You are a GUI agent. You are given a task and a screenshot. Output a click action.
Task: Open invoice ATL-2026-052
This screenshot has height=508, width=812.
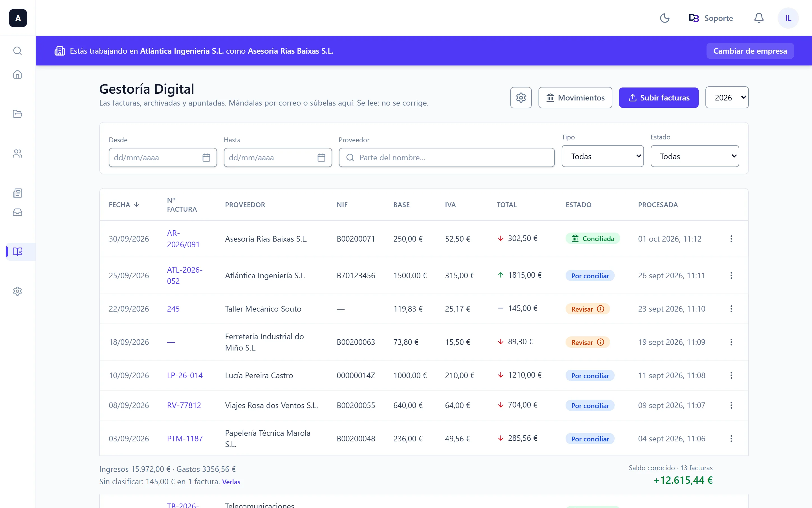[185, 275]
